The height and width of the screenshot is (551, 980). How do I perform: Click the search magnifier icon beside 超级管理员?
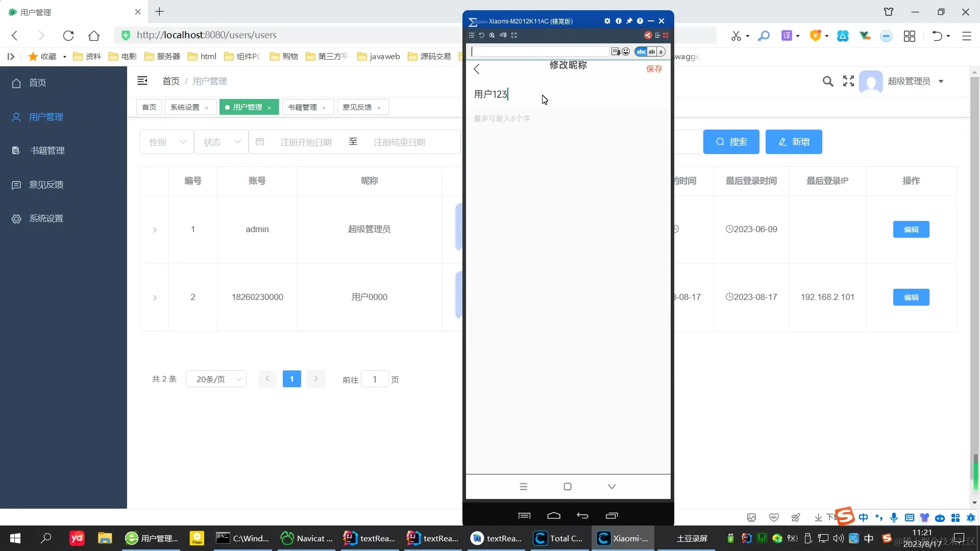[x=827, y=81]
